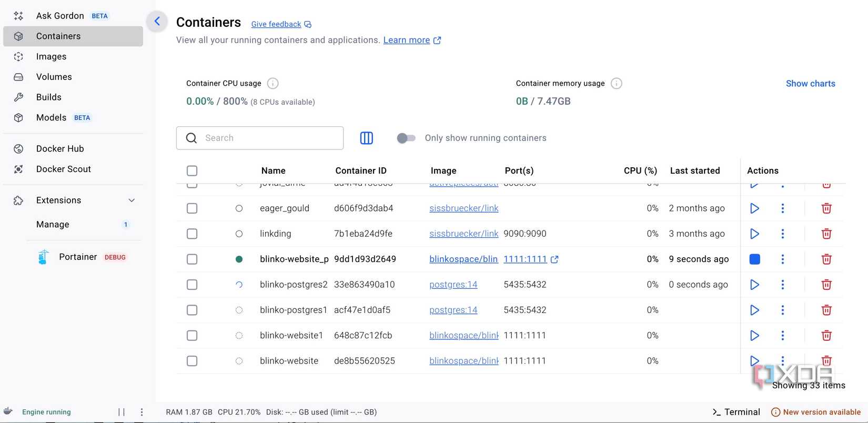Show info for Container memory usage

click(617, 83)
